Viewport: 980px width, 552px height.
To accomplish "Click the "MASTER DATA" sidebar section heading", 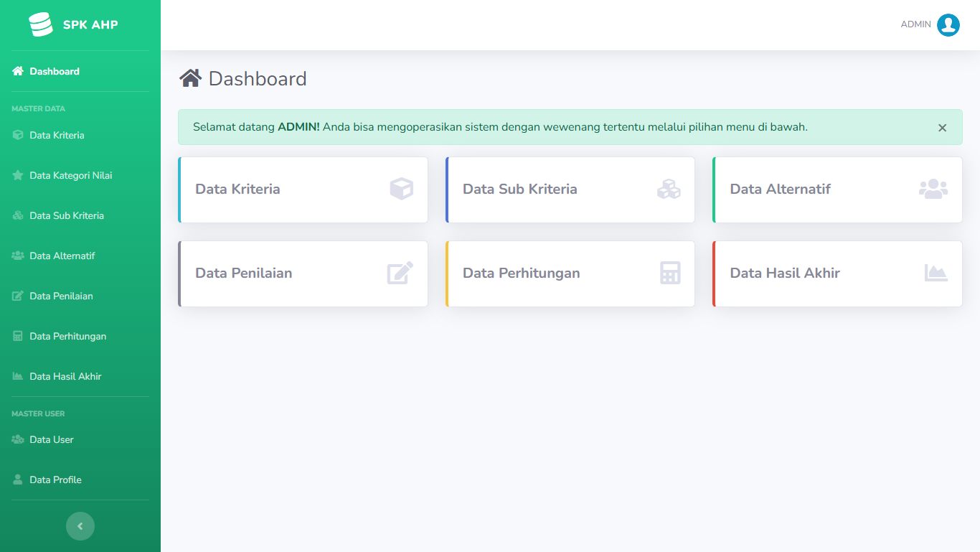I will coord(39,108).
